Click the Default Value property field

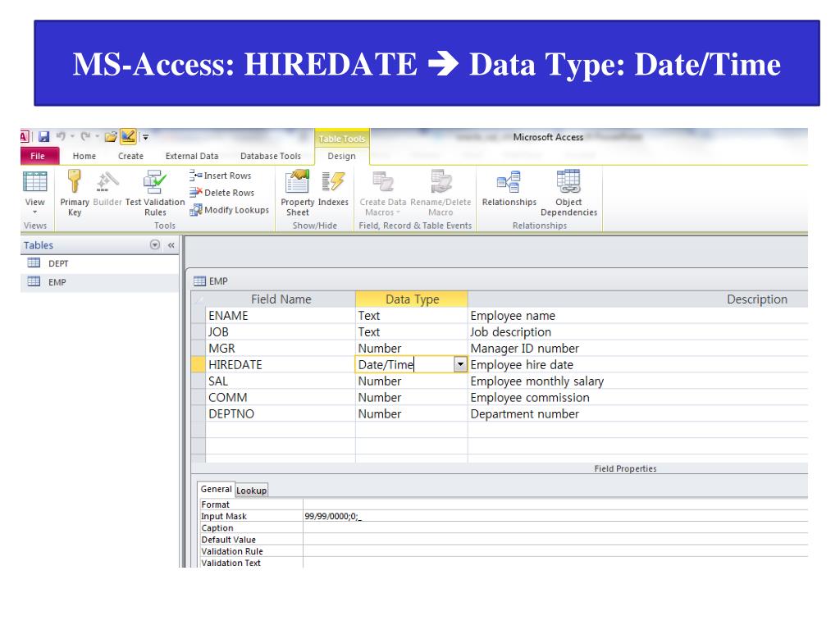[x=555, y=540]
